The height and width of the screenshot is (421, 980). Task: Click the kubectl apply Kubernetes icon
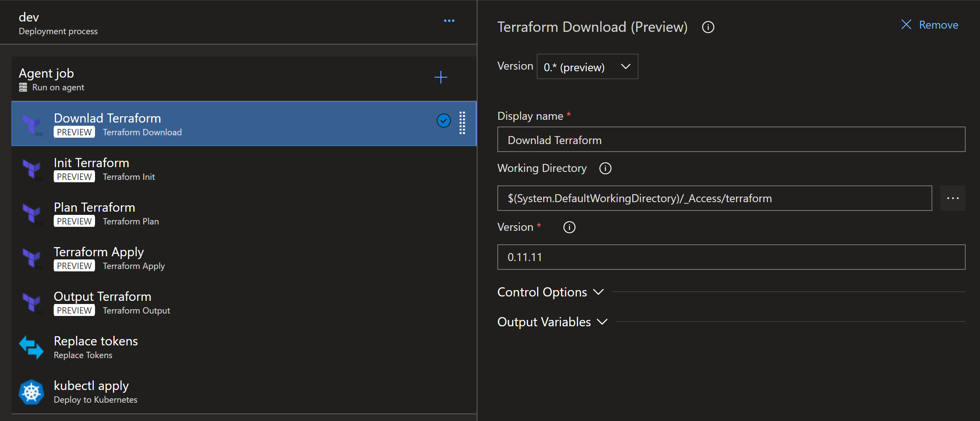coord(31,392)
